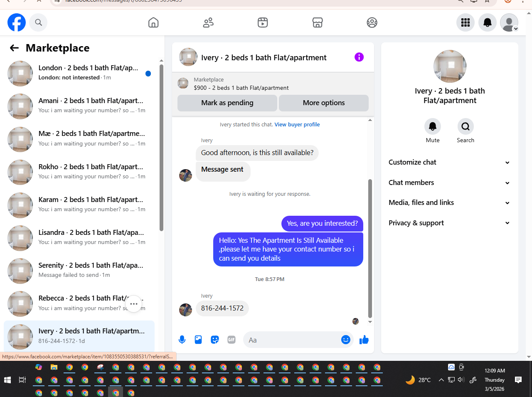Open the Windows Start menu
Image resolution: width=532 pixels, height=397 pixels.
[x=7, y=380]
